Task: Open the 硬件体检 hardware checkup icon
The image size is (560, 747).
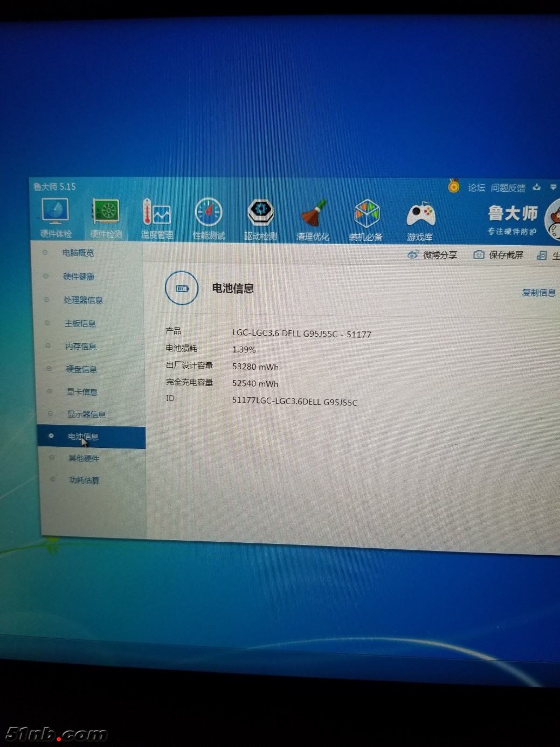Action: [56, 218]
